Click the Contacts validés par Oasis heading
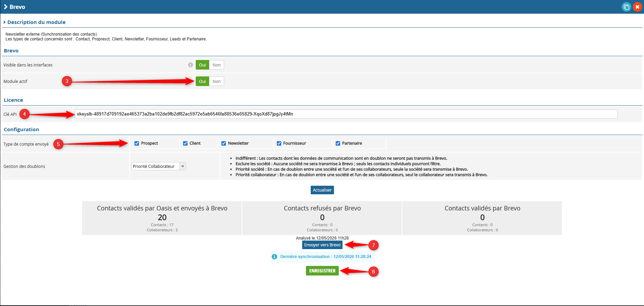 point(162,208)
